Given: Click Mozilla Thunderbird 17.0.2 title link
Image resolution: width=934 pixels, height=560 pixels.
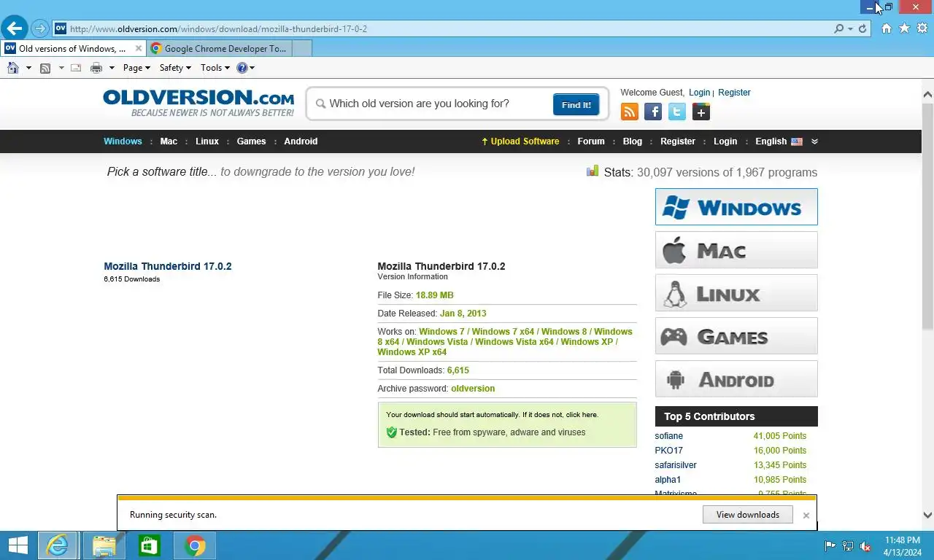Looking at the screenshot, I should (x=168, y=266).
